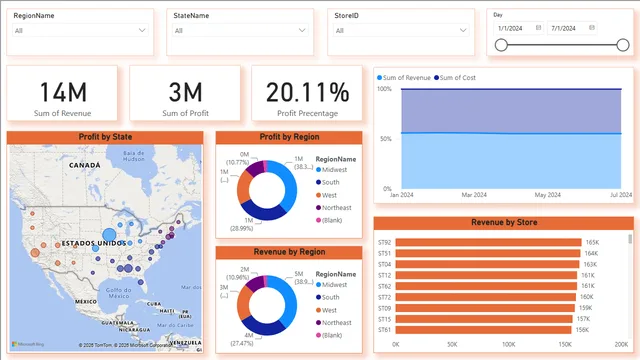The image size is (640, 360).
Task: Select the ST04 revenue bar
Action: tap(487, 264)
